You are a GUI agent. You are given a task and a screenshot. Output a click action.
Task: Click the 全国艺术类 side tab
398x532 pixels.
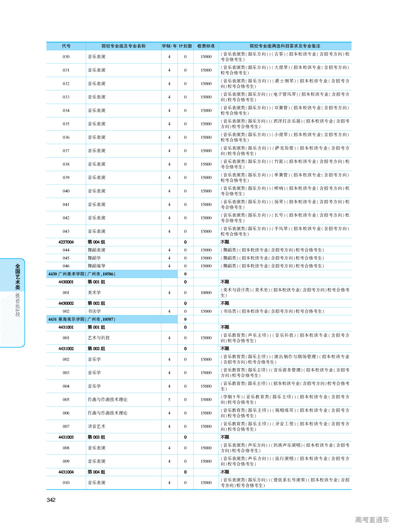click(x=17, y=276)
